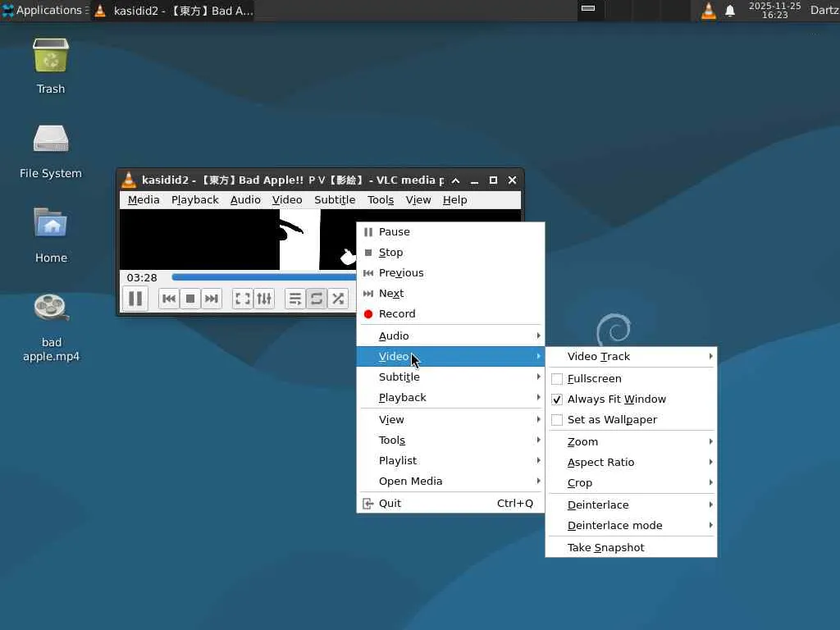This screenshot has width=840, height=630.
Task: Open the Media menu in VLC menu bar
Action: pos(144,200)
